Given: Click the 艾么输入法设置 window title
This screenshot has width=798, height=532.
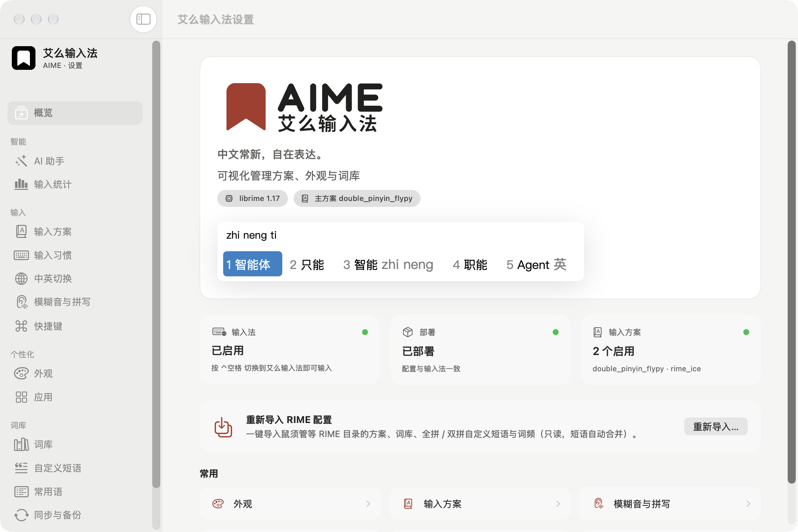Looking at the screenshot, I should [216, 20].
